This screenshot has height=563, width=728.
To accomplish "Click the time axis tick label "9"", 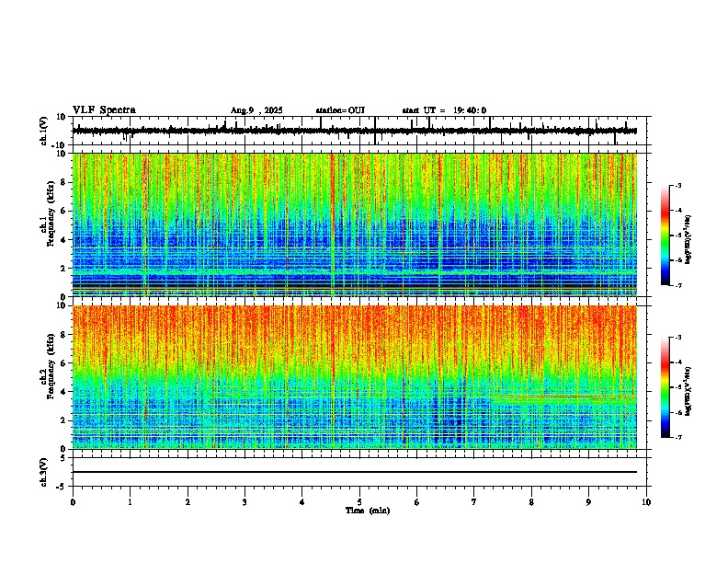I will point(588,502).
